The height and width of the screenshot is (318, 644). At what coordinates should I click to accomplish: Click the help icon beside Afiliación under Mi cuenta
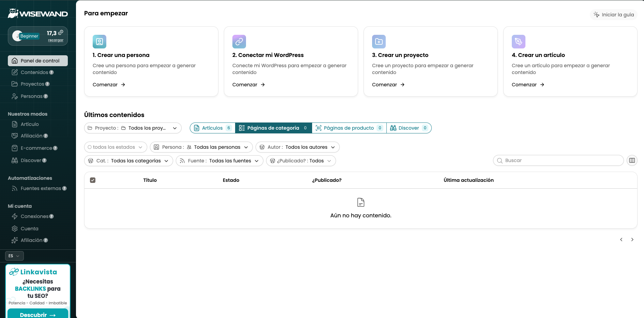pos(46,240)
